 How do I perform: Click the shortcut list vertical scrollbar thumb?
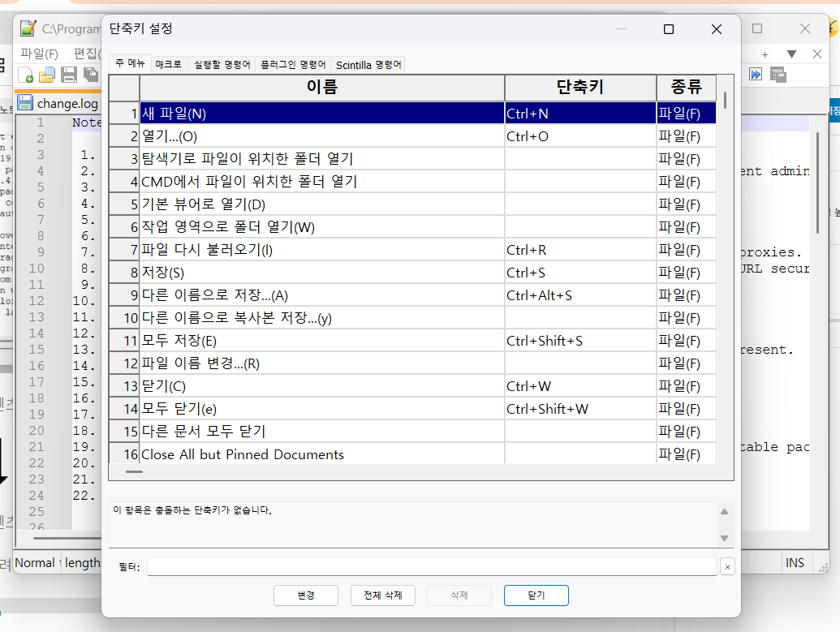tap(725, 100)
